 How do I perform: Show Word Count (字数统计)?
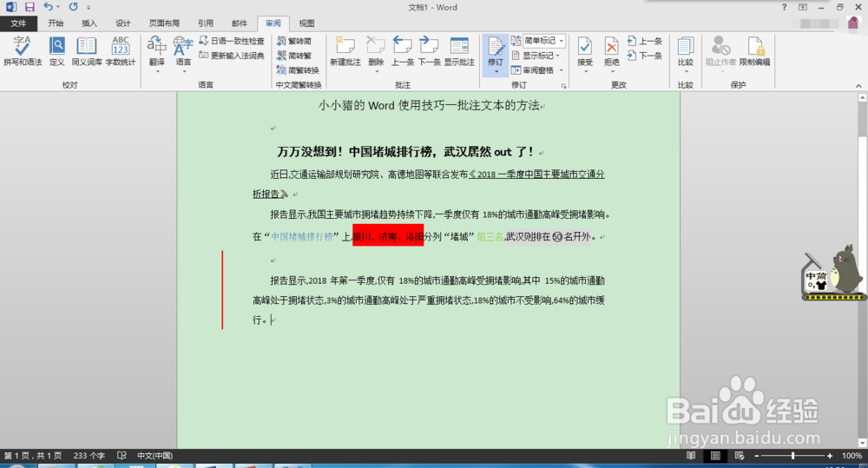(x=121, y=51)
